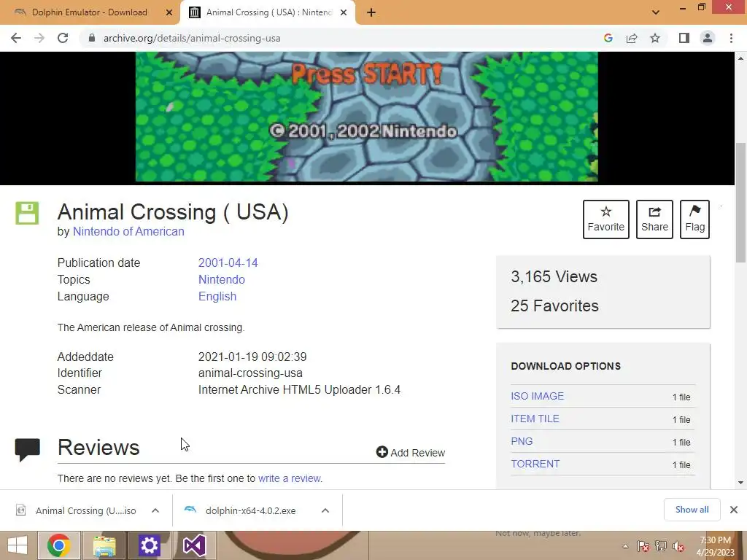Open Visual Studio from the taskbar
This screenshot has width=747, height=560.
pos(195,545)
